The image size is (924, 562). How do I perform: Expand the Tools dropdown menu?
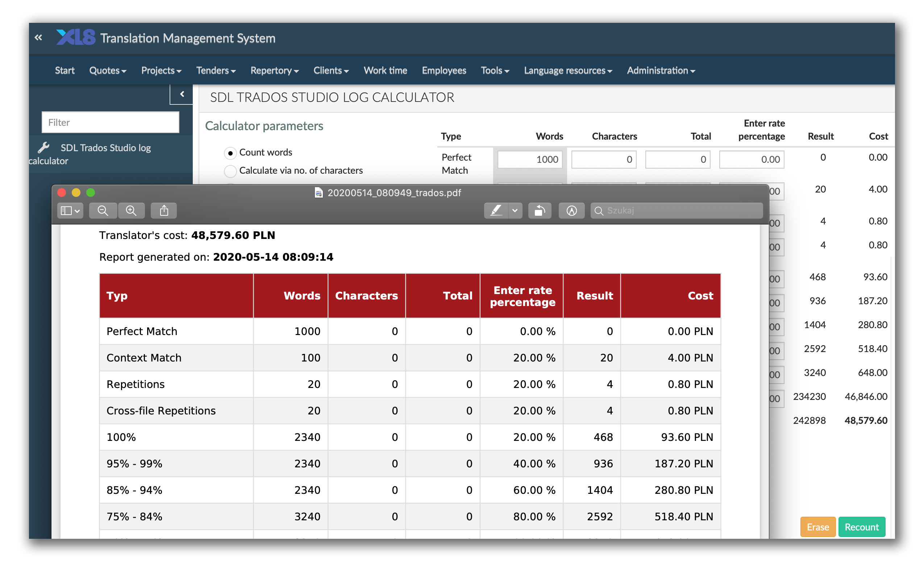[x=495, y=71]
